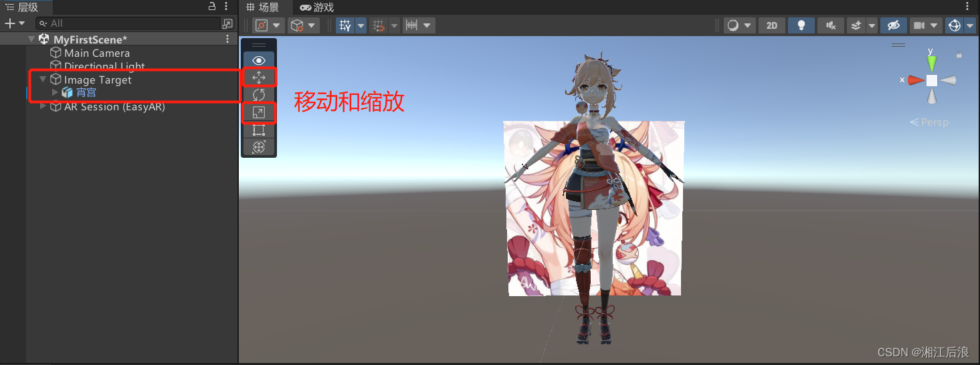Click the hierarchy search picker icon

pyautogui.click(x=227, y=23)
